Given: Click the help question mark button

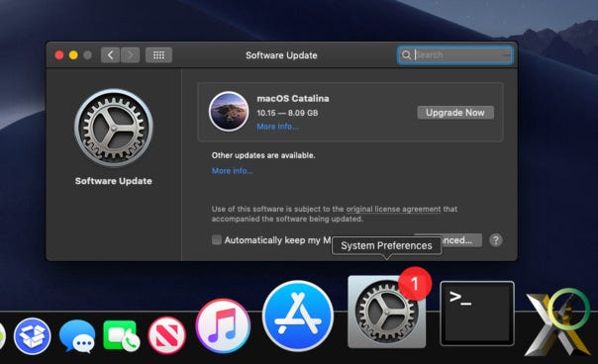Looking at the screenshot, I should coord(496,240).
